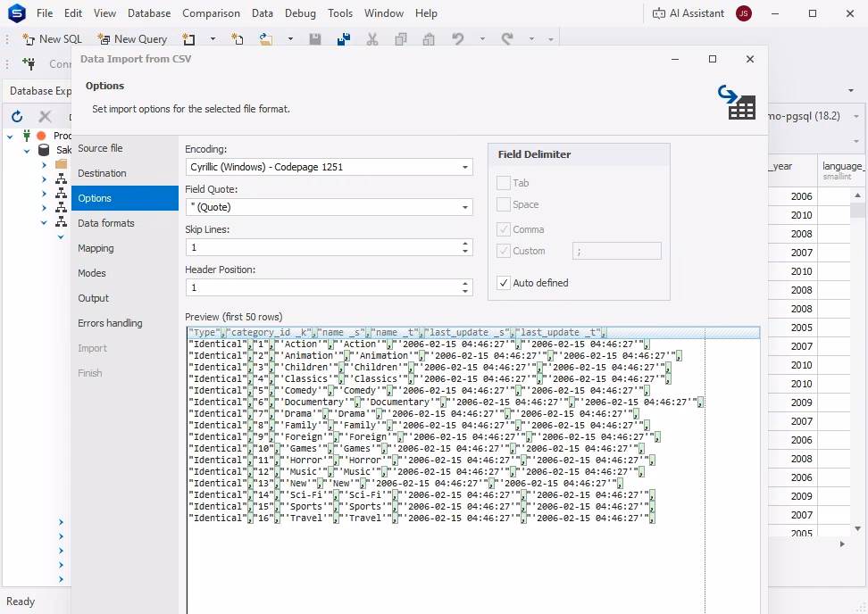This screenshot has height=614, width=868.
Task: Open the Debug menu
Action: [300, 13]
